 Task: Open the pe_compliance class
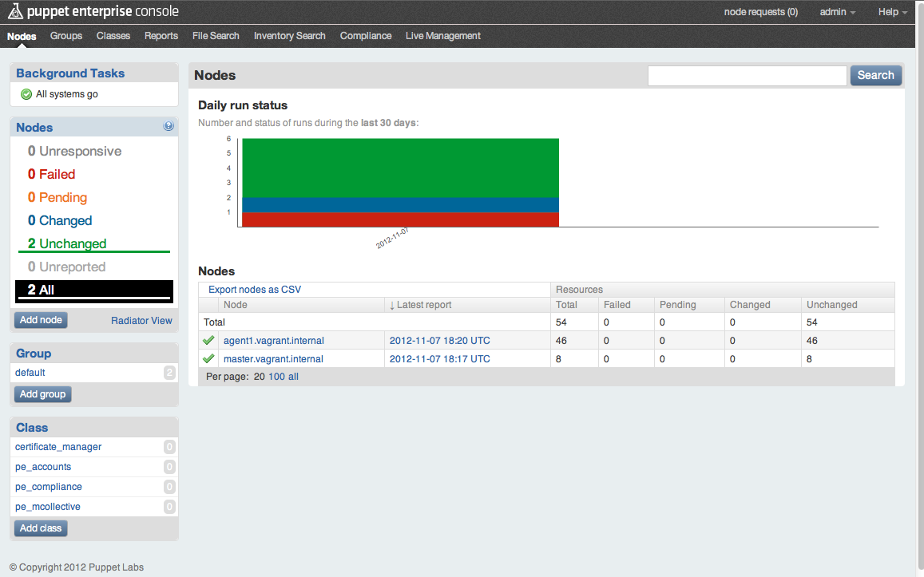click(x=49, y=487)
